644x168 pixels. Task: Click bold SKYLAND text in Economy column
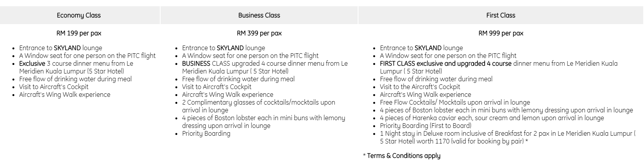(x=67, y=48)
